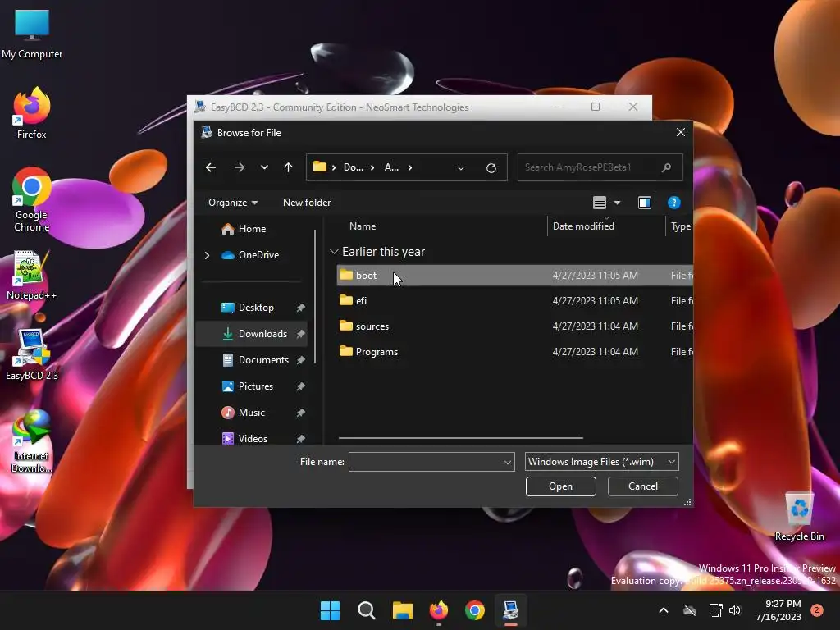Show hidden system tray icons

pos(663,610)
